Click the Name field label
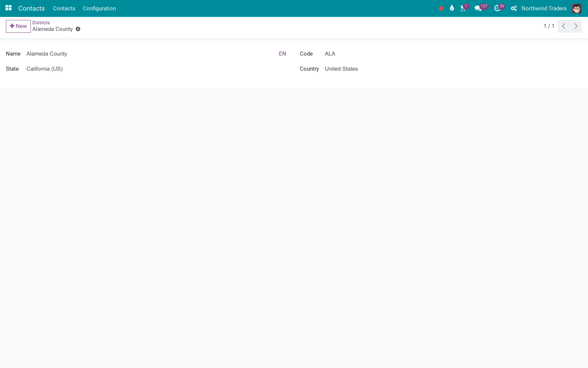The width and height of the screenshot is (588, 368). click(13, 54)
